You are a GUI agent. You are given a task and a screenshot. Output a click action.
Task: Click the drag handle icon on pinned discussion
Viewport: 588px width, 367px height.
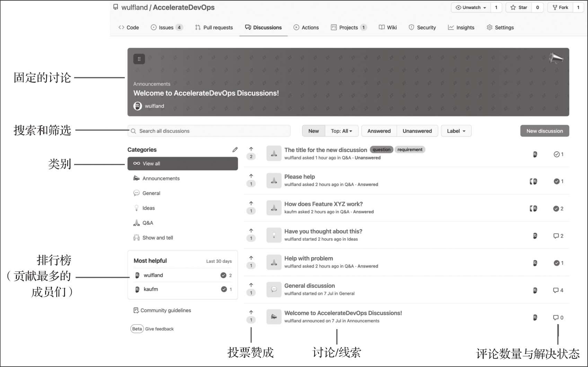tap(139, 59)
